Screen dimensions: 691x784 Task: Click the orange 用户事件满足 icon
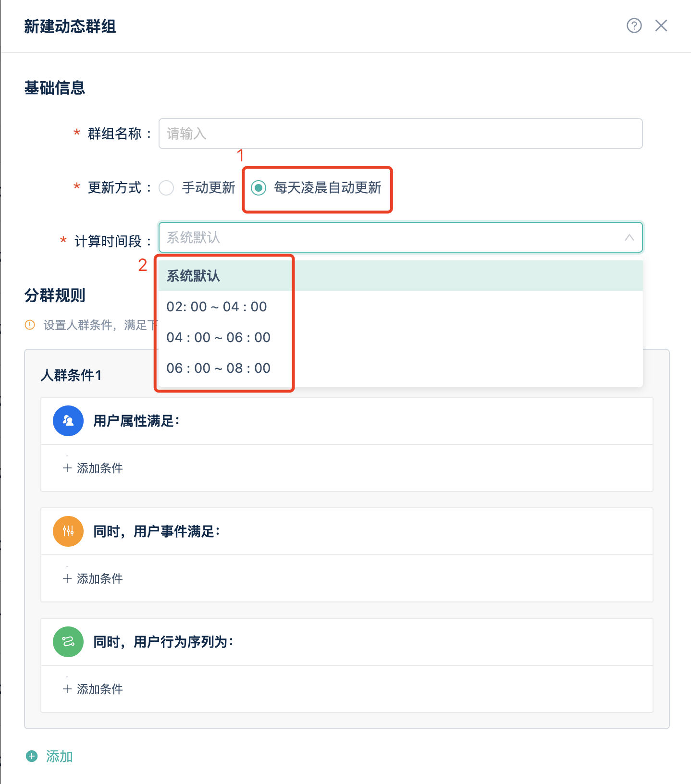click(68, 531)
